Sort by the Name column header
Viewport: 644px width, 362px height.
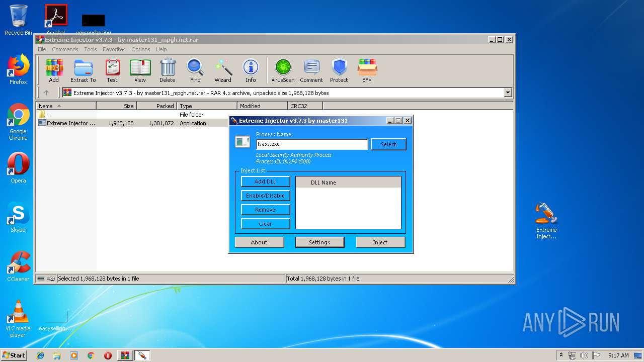[x=66, y=106]
